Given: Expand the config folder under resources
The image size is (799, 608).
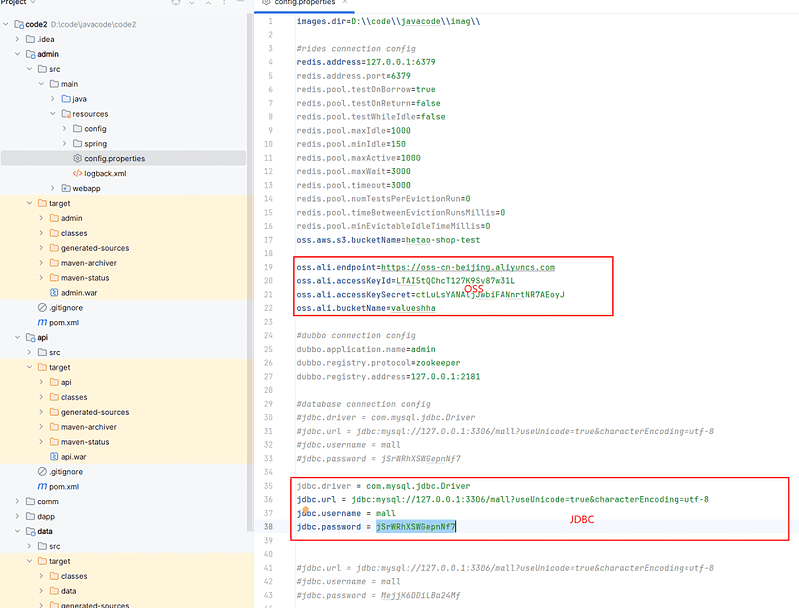Looking at the screenshot, I should click(x=64, y=128).
